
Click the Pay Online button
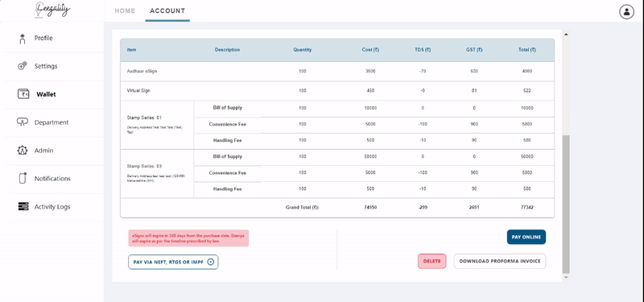click(x=526, y=237)
